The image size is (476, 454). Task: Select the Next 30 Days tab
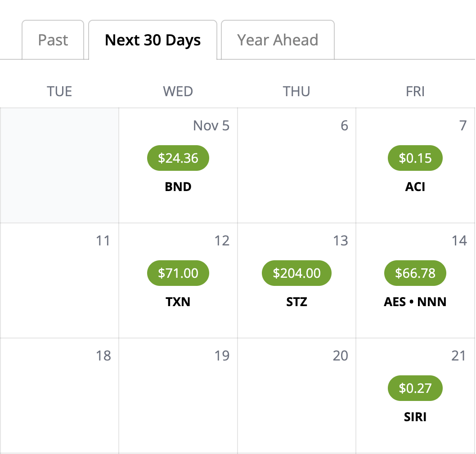153,40
